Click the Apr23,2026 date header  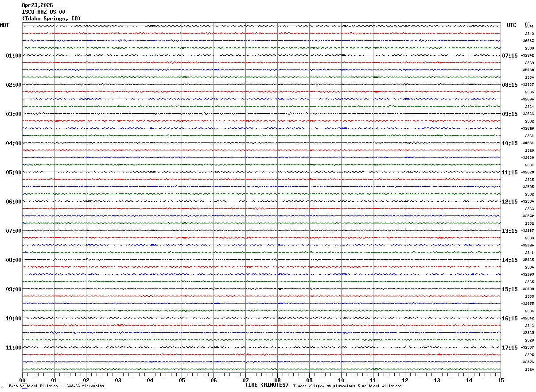pos(37,5)
